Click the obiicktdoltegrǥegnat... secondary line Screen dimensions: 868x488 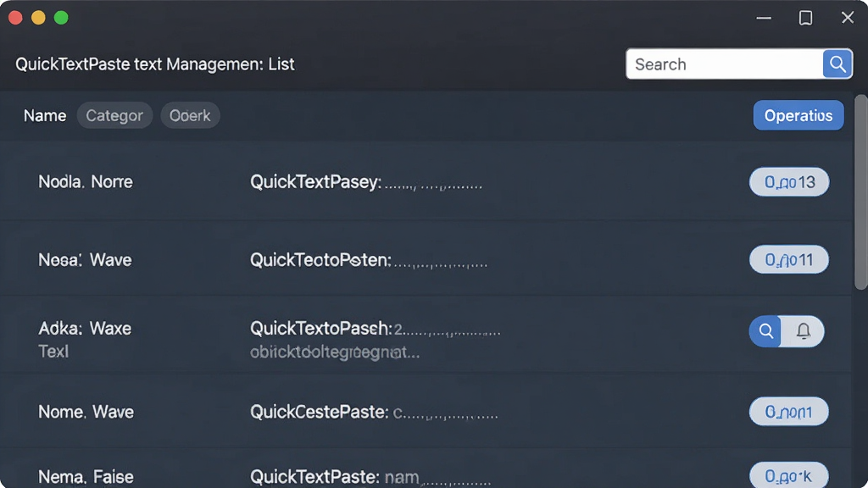click(x=334, y=352)
